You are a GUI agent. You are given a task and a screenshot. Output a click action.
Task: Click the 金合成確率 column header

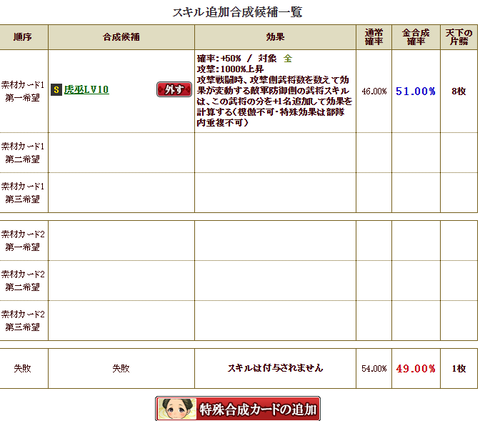[416, 37]
